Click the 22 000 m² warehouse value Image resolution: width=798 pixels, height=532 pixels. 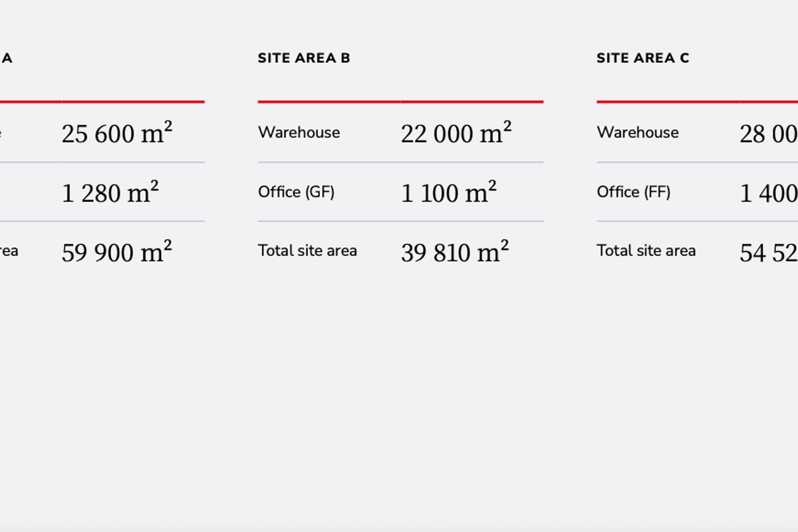456,134
